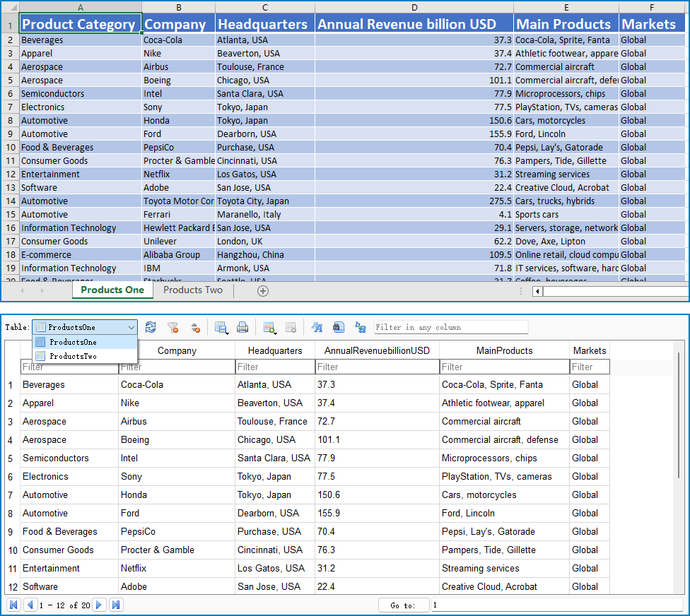Viewport: 690px width, 616px height.
Task: Select the print table icon
Action: pyautogui.click(x=242, y=326)
